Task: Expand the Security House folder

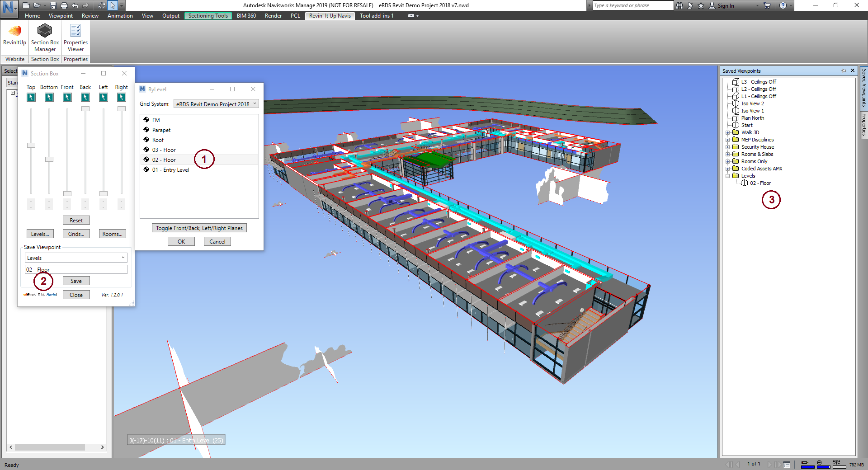Action: pos(728,147)
